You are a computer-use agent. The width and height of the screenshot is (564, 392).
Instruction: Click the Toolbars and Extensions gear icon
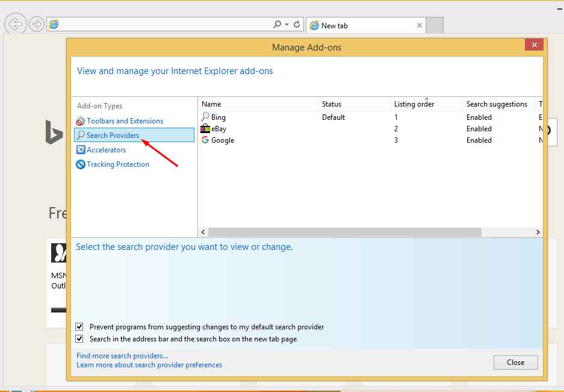tap(81, 121)
